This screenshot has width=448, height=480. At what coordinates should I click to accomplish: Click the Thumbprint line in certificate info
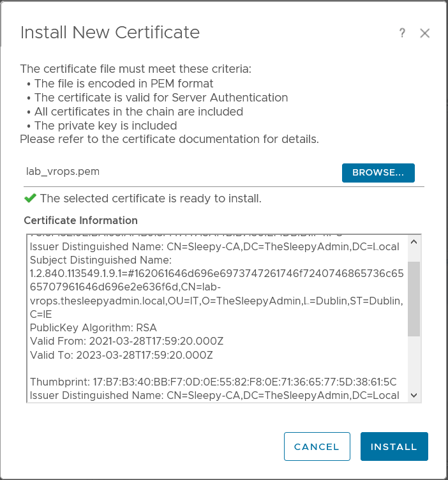(x=213, y=382)
